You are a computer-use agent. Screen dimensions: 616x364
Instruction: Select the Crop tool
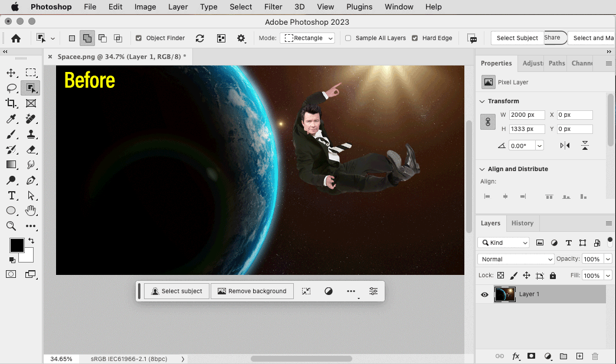tap(11, 103)
